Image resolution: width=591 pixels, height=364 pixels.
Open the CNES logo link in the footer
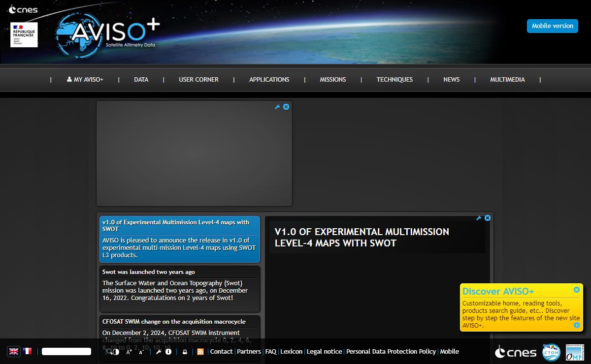coord(516,352)
